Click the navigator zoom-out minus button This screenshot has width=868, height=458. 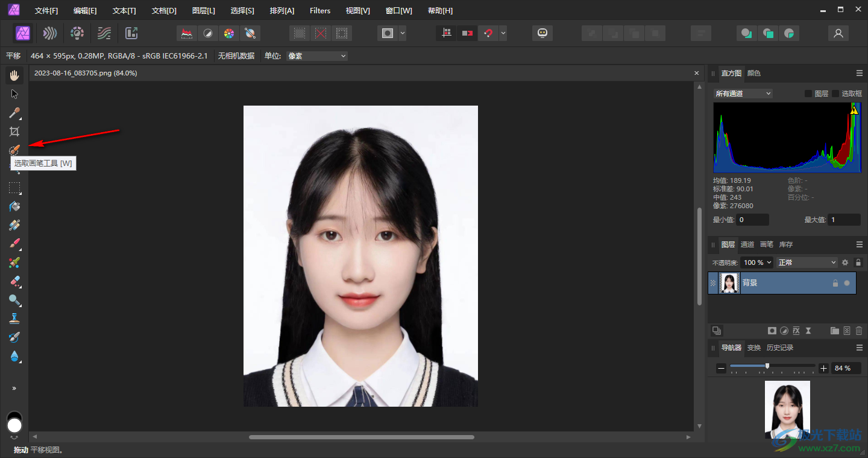click(x=721, y=368)
